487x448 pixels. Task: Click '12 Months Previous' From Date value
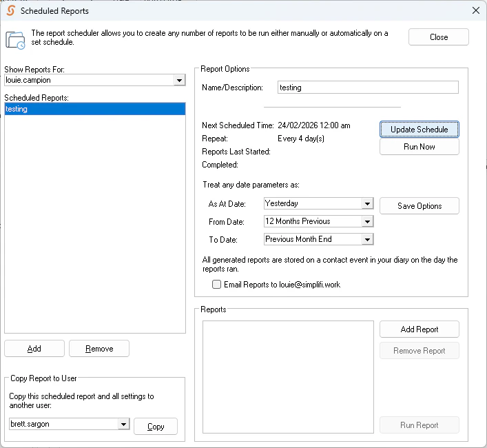click(x=298, y=221)
